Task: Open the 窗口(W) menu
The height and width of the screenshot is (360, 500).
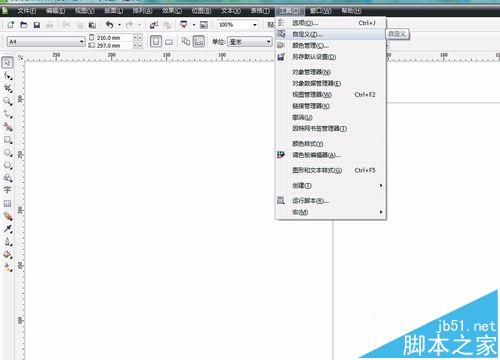Action: tap(321, 11)
